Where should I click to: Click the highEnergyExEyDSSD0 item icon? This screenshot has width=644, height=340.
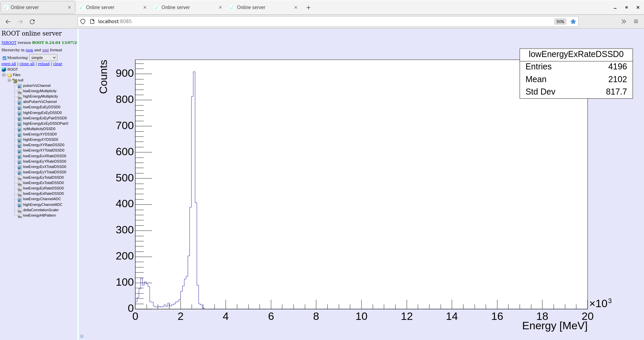pyautogui.click(x=20, y=113)
